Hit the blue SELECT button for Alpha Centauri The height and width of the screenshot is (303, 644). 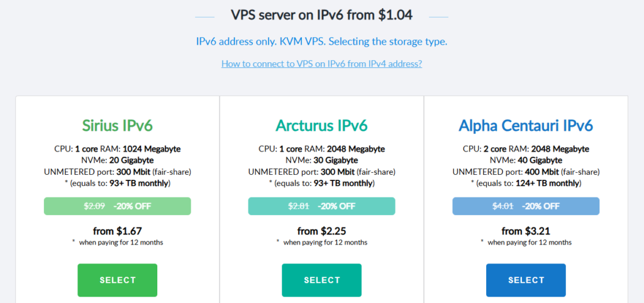526,280
